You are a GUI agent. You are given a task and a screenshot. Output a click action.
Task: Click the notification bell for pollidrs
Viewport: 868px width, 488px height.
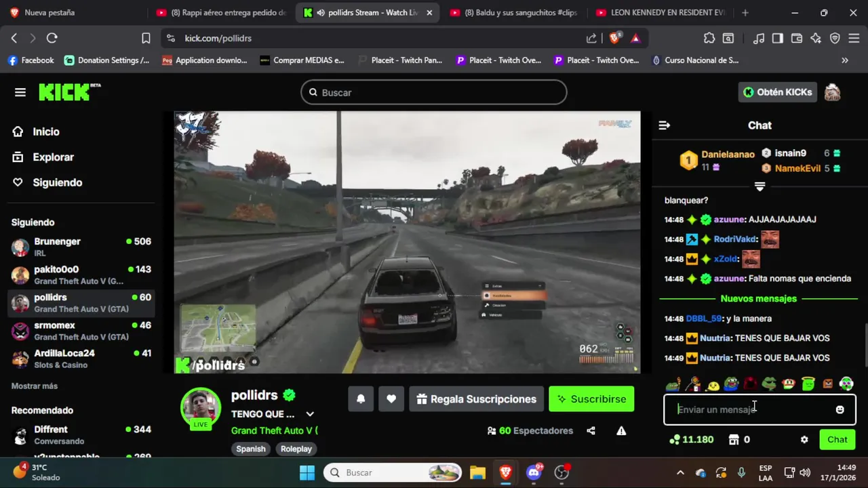[361, 399]
